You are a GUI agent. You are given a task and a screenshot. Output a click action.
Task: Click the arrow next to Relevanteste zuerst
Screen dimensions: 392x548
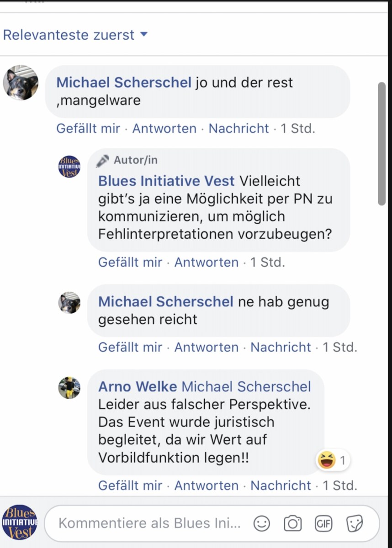[x=144, y=35]
